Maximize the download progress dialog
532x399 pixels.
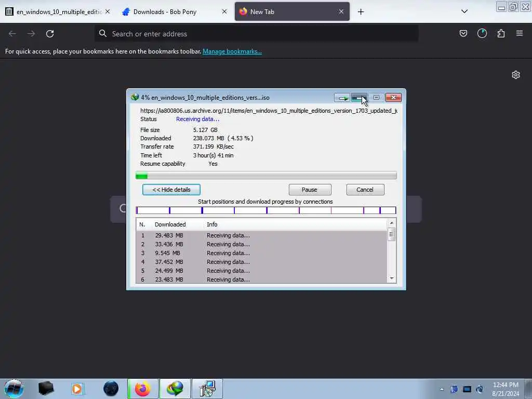click(x=376, y=98)
